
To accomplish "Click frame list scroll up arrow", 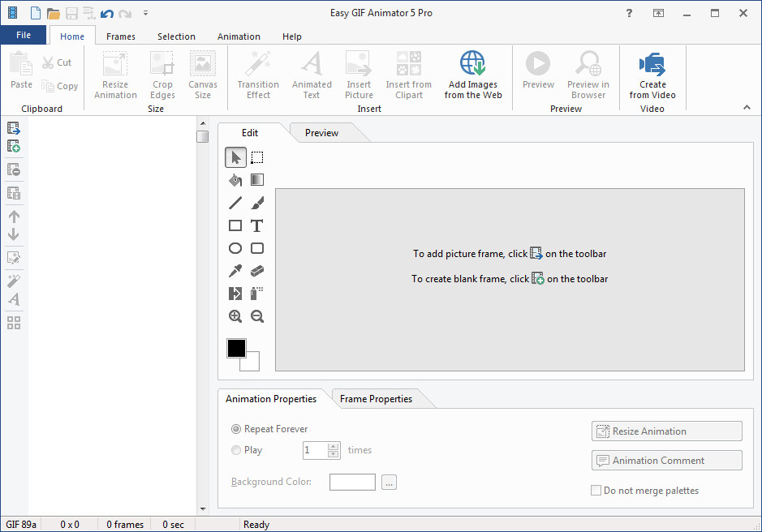I will coord(203,123).
